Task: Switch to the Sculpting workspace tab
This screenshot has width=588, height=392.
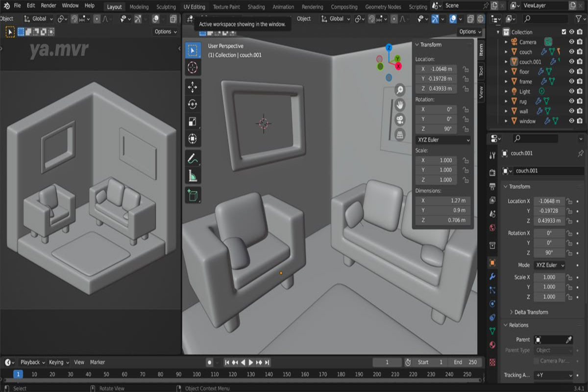Action: (166, 7)
